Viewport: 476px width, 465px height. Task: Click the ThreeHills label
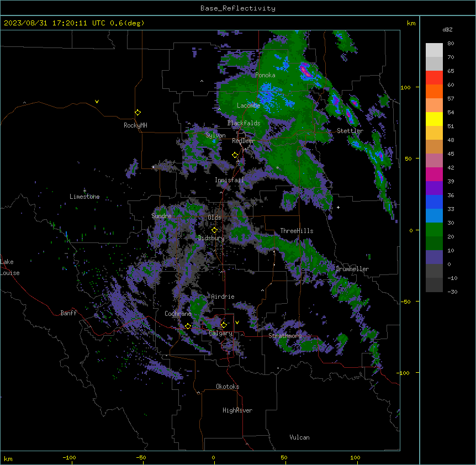pyautogui.click(x=297, y=231)
